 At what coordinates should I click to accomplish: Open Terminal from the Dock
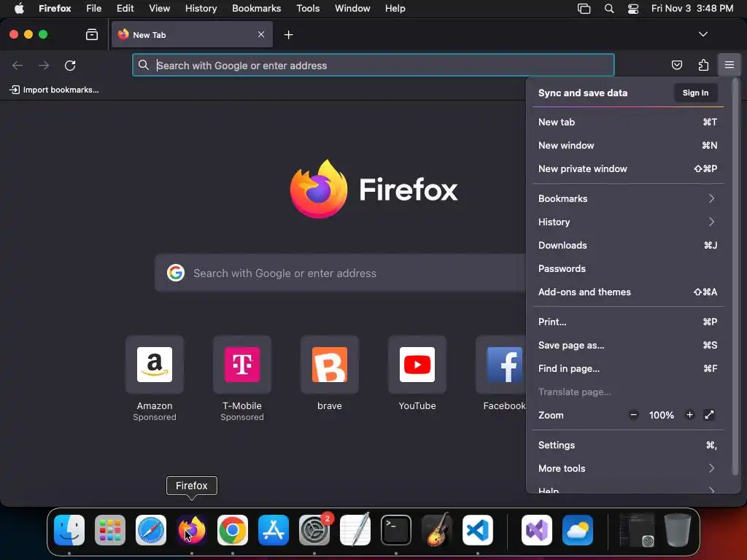tap(396, 530)
